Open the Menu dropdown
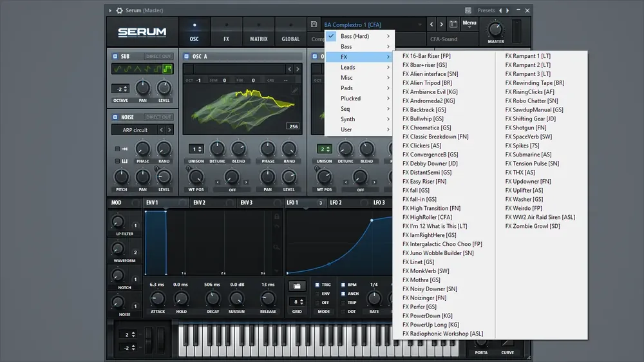The width and height of the screenshot is (644, 362). (469, 24)
